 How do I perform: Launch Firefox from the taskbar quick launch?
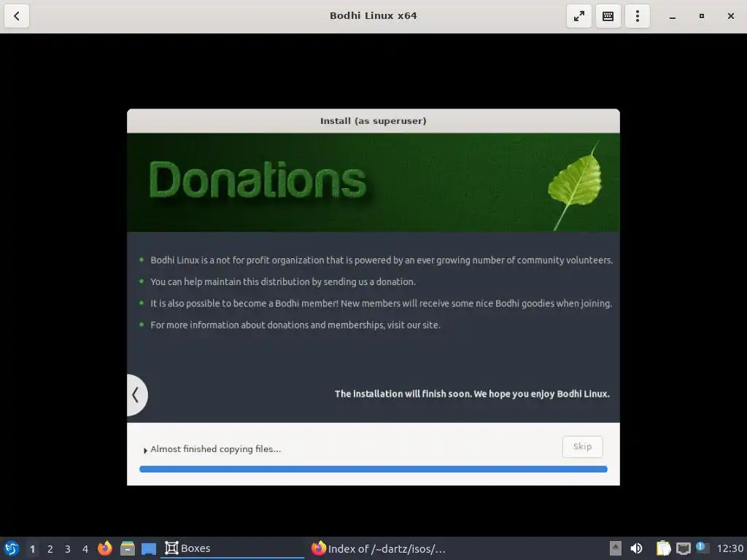coord(105,548)
